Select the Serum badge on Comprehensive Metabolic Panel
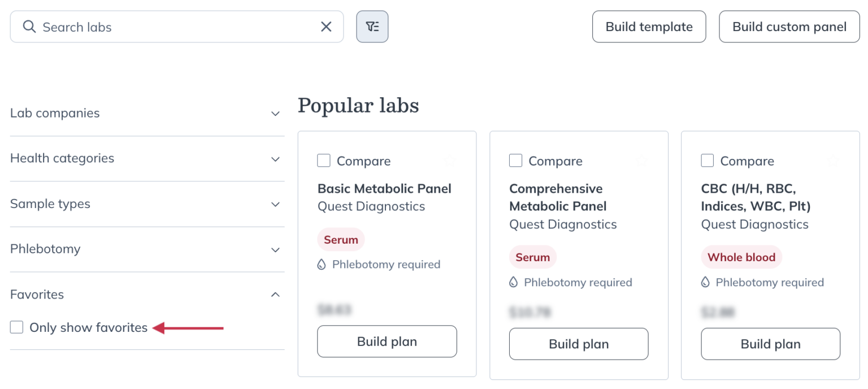Image resolution: width=868 pixels, height=389 pixels. click(532, 257)
